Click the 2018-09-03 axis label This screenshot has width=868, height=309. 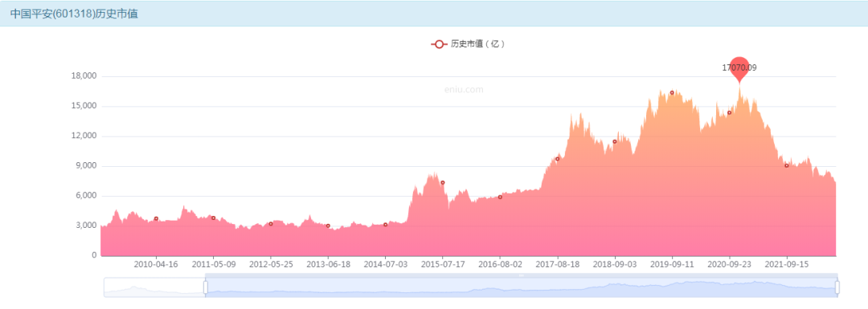pyautogui.click(x=615, y=265)
